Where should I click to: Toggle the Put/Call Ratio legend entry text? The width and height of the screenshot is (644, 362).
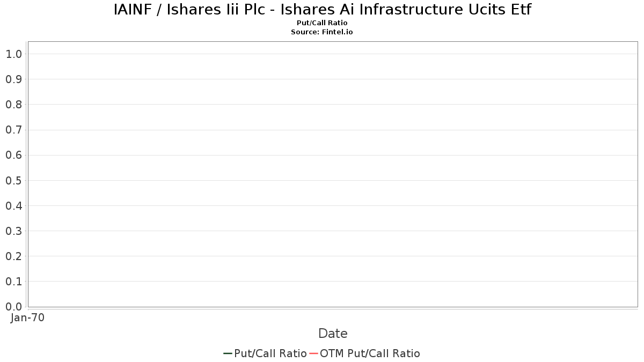(x=270, y=353)
